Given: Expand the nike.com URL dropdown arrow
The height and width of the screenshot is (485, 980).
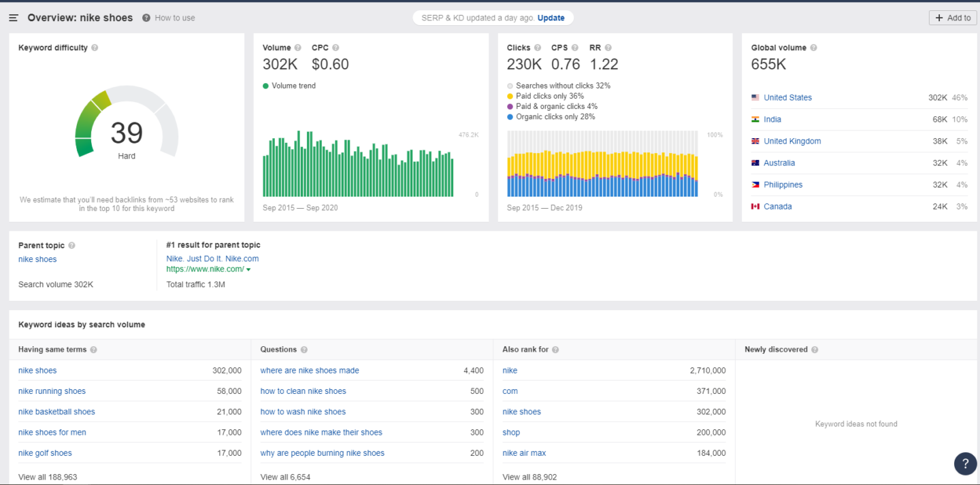Looking at the screenshot, I should [x=248, y=270].
